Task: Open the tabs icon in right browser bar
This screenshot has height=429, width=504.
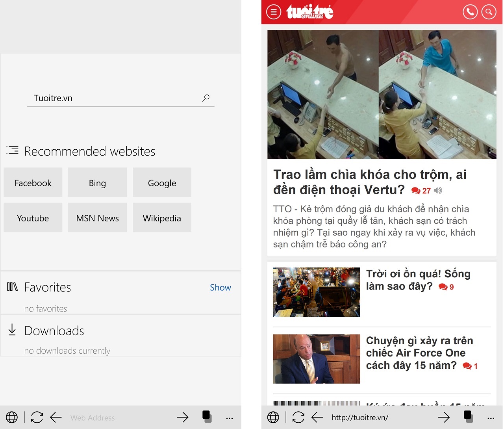Action: (x=468, y=416)
